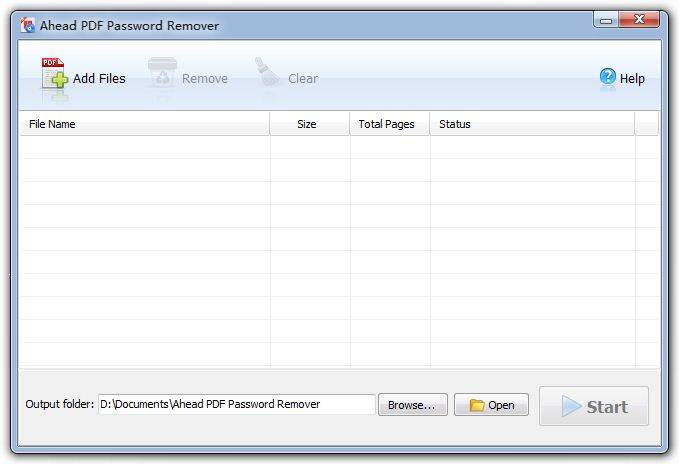Click the Total Pages column header
Viewport: 679px width, 464px height.
click(x=388, y=124)
